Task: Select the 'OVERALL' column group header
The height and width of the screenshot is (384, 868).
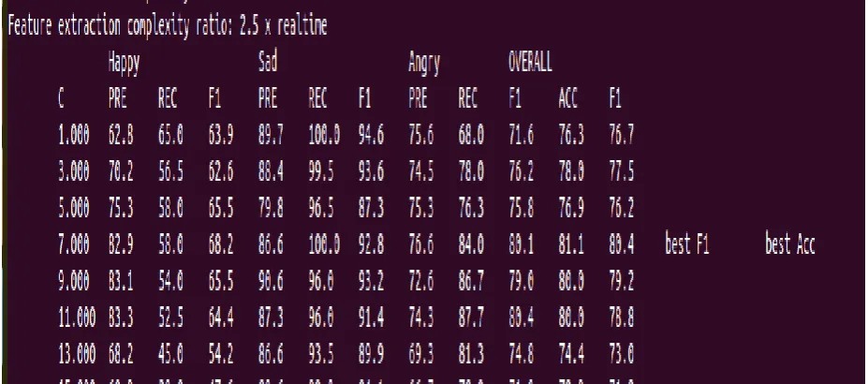Action: [530, 62]
